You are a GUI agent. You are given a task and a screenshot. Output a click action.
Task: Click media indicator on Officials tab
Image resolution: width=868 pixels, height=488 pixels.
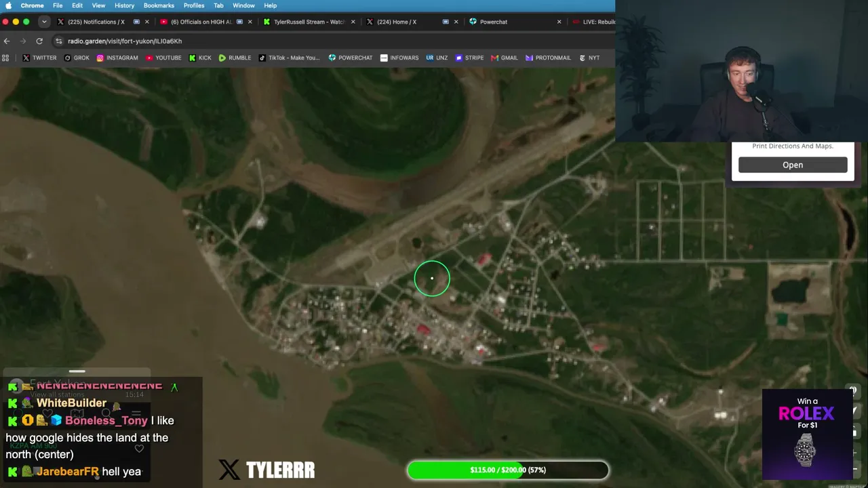click(239, 22)
